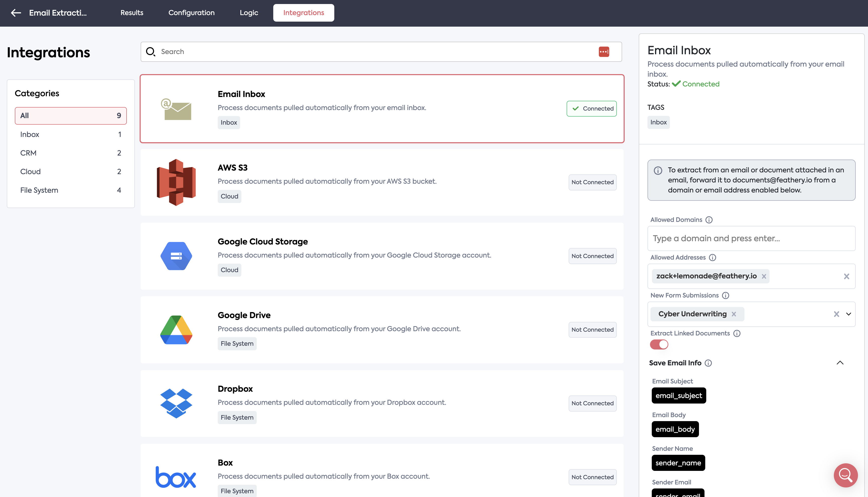This screenshot has width=868, height=497.
Task: Remove the Cyber Underwriting tag
Action: pos(734,314)
